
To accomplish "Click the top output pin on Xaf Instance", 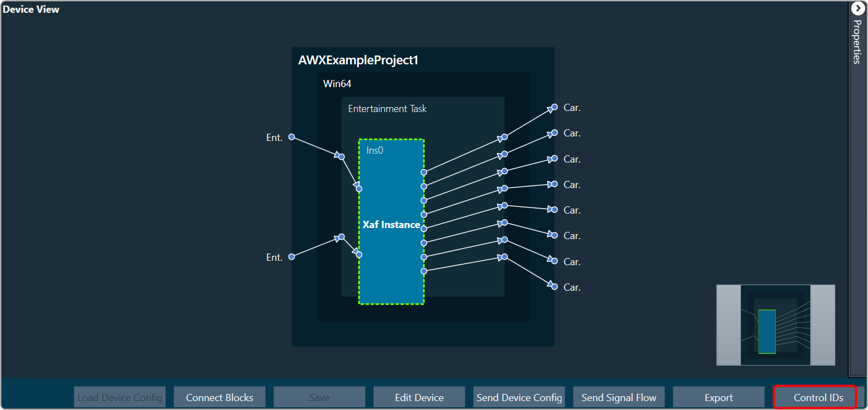I will pos(424,173).
